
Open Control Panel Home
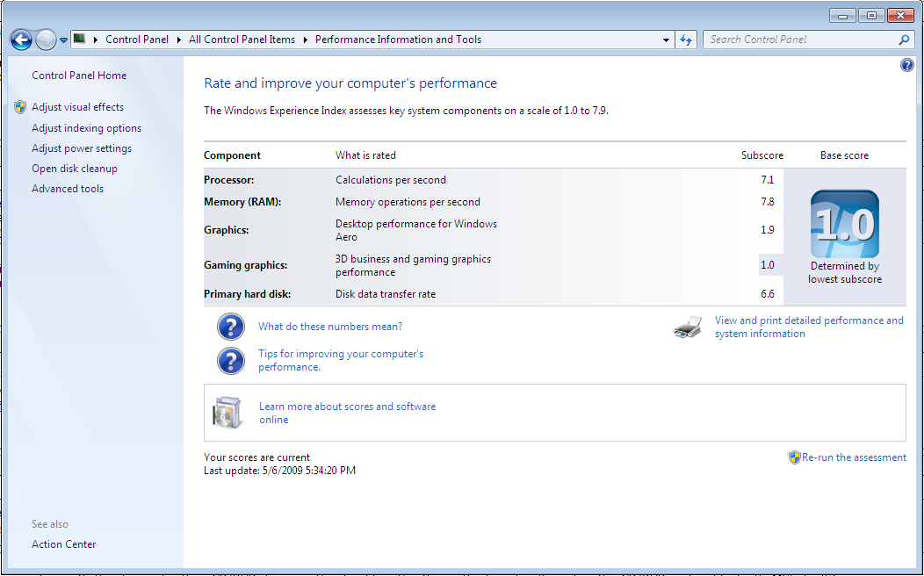(x=79, y=76)
